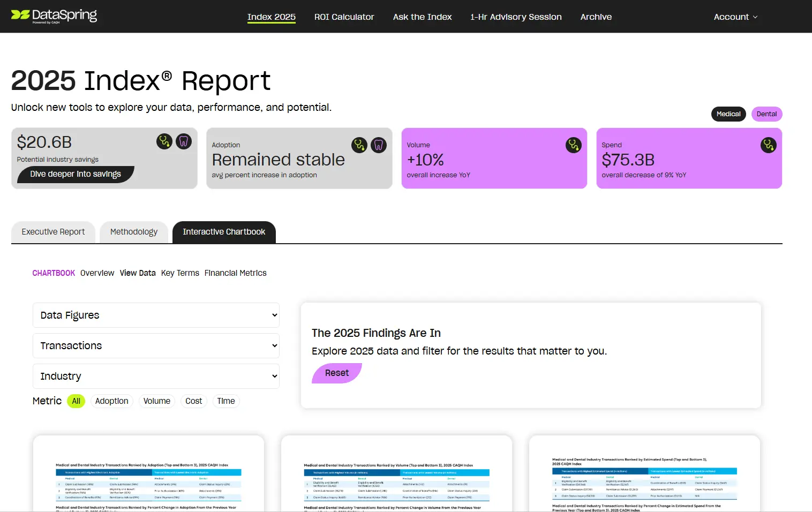Select the Adoption metric filter

111,401
